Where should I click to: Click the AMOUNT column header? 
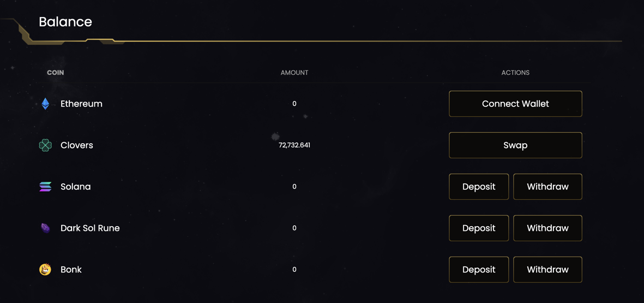tap(294, 73)
